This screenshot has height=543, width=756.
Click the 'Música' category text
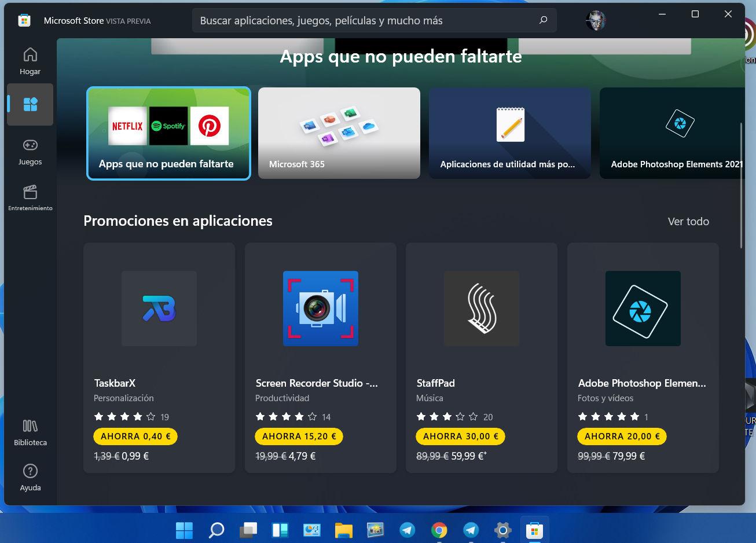430,398
